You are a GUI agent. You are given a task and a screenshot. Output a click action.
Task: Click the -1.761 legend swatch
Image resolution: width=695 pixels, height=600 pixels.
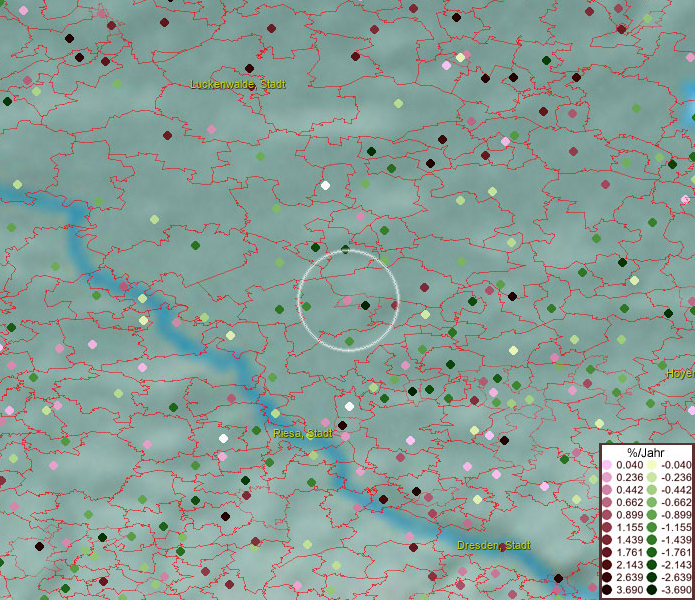pos(652,552)
